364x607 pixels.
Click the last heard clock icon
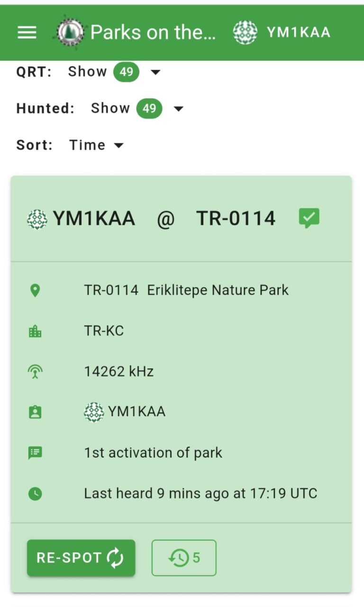pyautogui.click(x=35, y=494)
